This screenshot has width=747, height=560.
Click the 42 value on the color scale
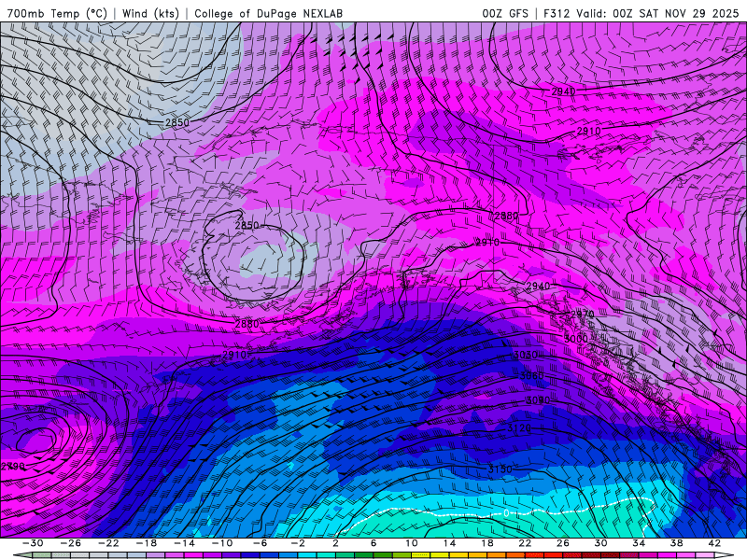(x=714, y=543)
